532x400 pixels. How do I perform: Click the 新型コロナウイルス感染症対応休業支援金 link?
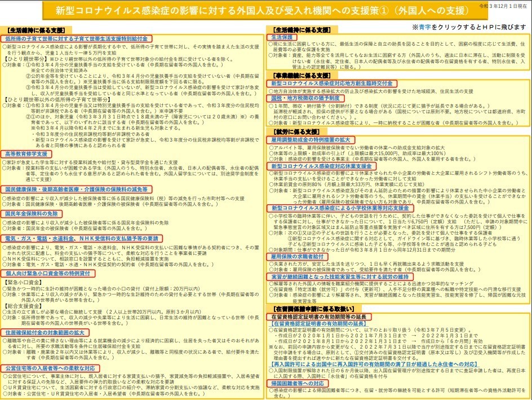click(x=321, y=166)
